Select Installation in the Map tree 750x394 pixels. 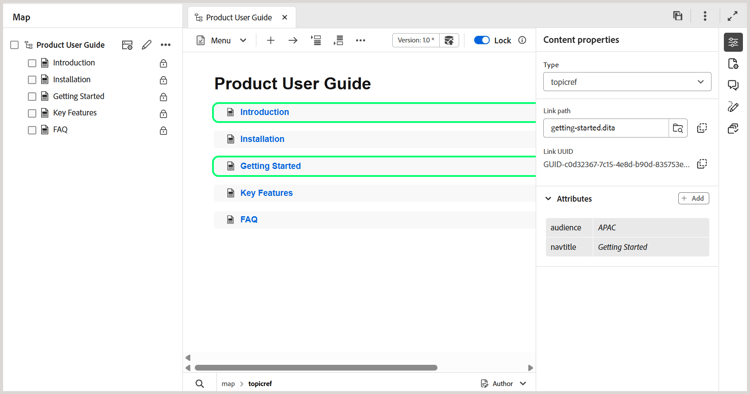click(71, 79)
